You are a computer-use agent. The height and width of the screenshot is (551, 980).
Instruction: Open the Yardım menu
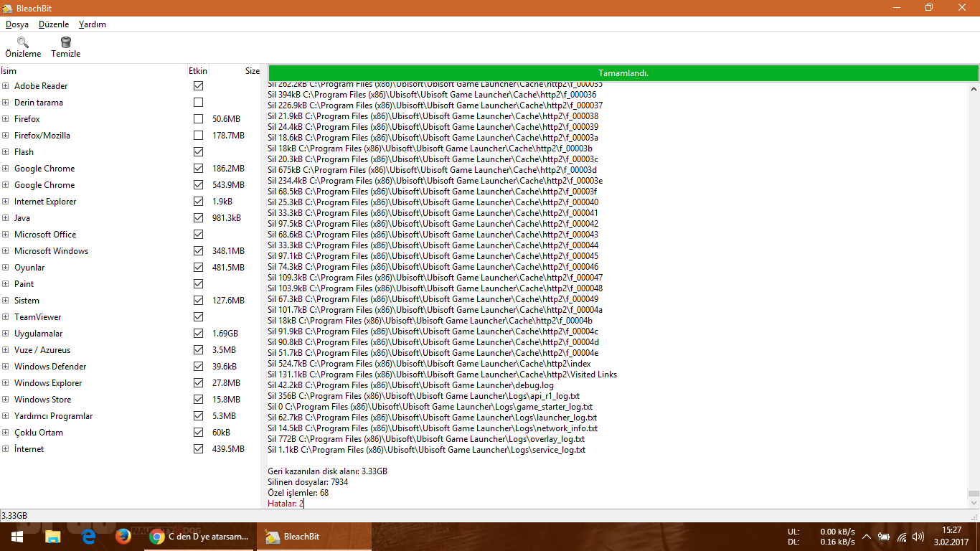[93, 24]
